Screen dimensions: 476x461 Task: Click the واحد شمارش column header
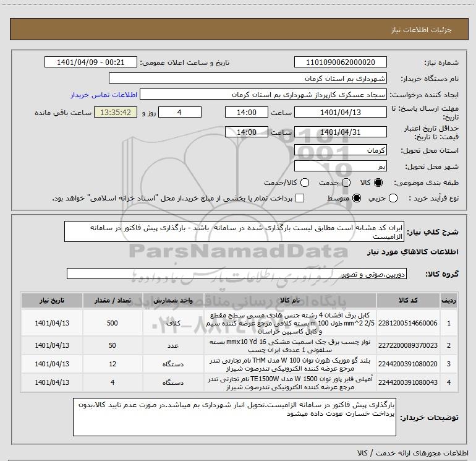tap(173, 301)
